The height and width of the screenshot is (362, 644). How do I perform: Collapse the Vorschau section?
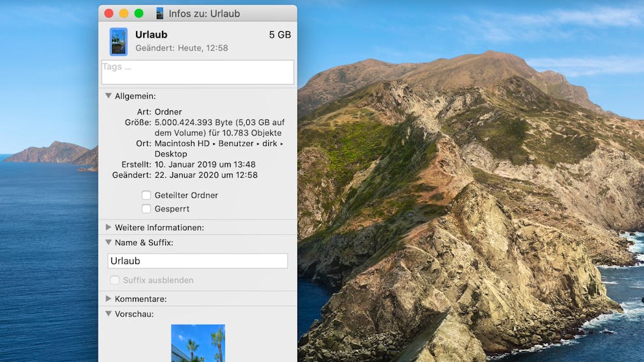pyautogui.click(x=108, y=313)
